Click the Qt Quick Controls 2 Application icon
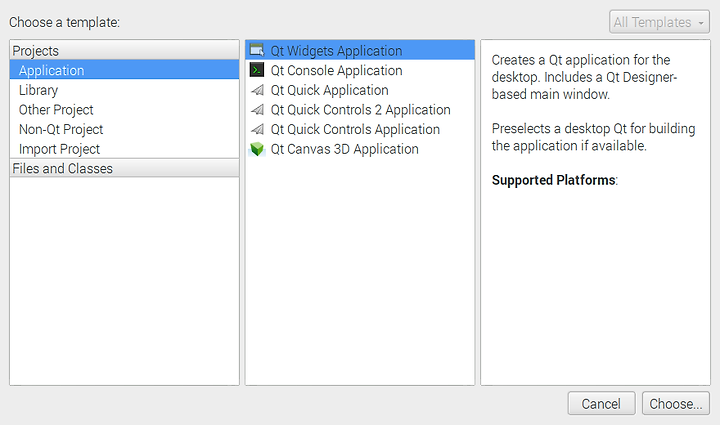Image resolution: width=720 pixels, height=425 pixels. pos(257,110)
